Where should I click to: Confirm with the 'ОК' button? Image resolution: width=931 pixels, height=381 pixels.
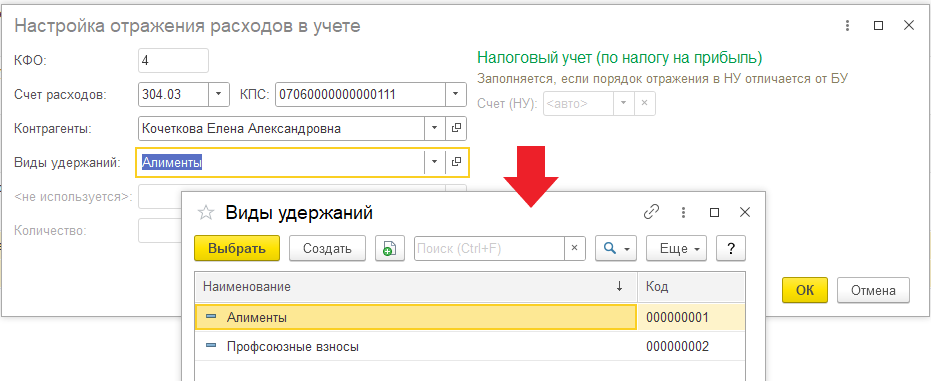click(x=805, y=290)
